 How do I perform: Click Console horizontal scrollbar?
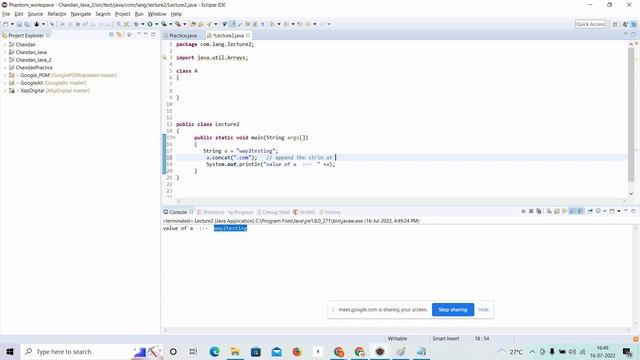(398, 330)
